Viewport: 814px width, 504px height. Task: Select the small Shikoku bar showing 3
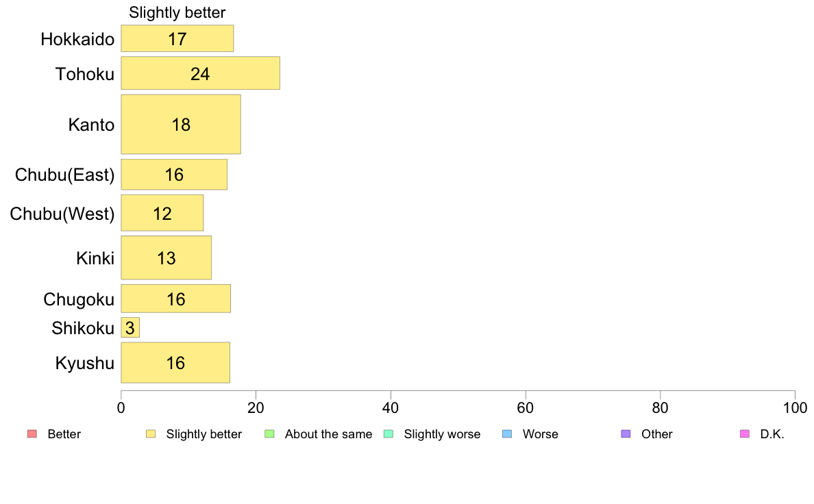[130, 327]
